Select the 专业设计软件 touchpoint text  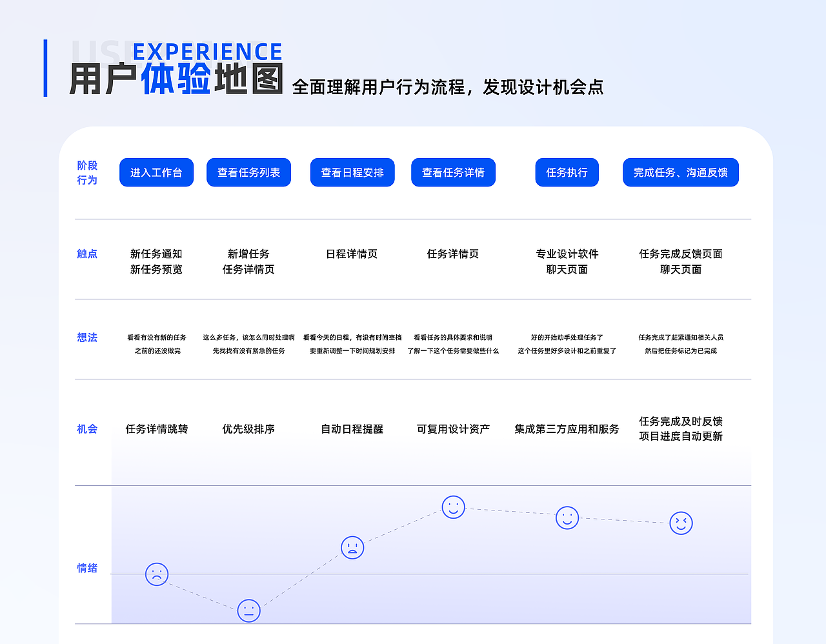(567, 254)
